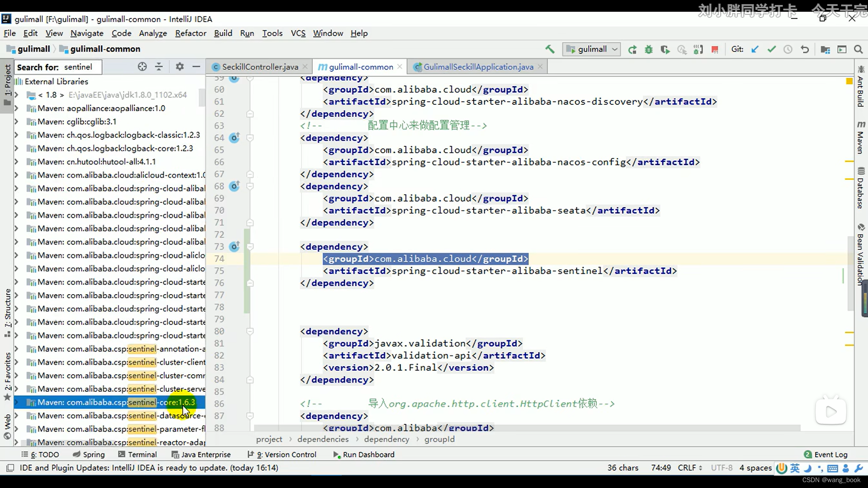
Task: Open the Favorites tool window
Action: coord(7,376)
